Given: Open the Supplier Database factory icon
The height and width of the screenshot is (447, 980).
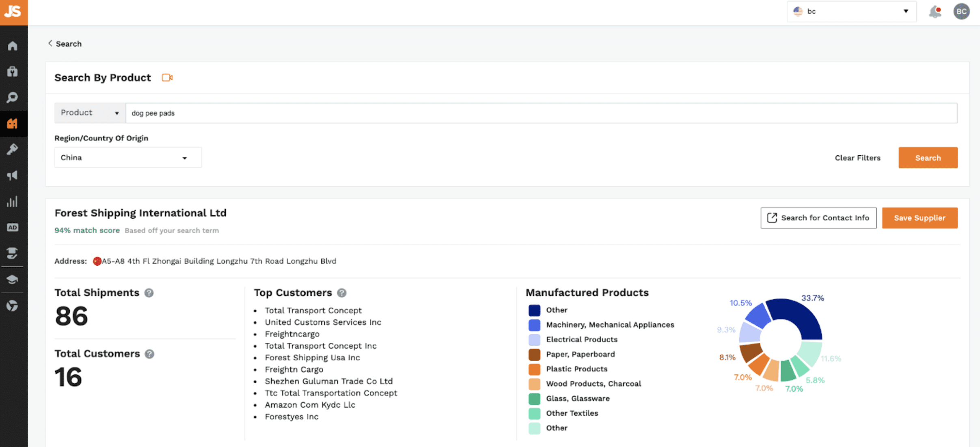Looking at the screenshot, I should (x=13, y=123).
